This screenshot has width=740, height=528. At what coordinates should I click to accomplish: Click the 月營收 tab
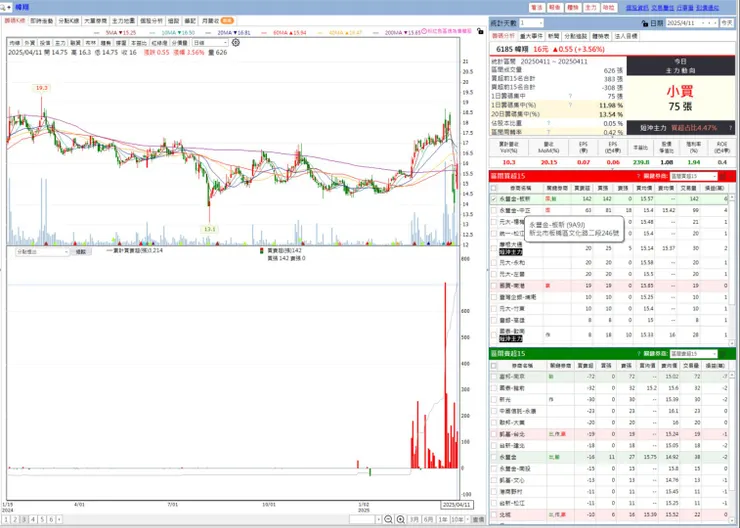coord(218,21)
